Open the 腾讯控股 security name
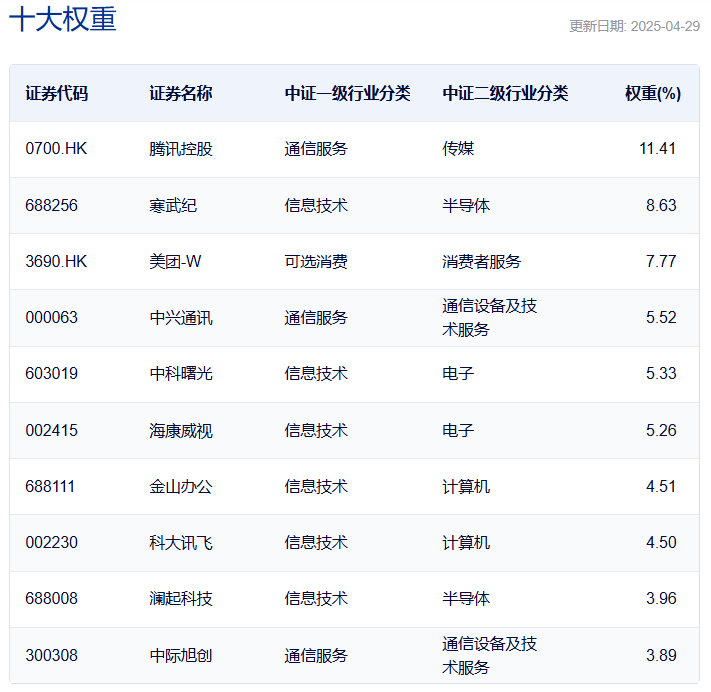 click(181, 149)
